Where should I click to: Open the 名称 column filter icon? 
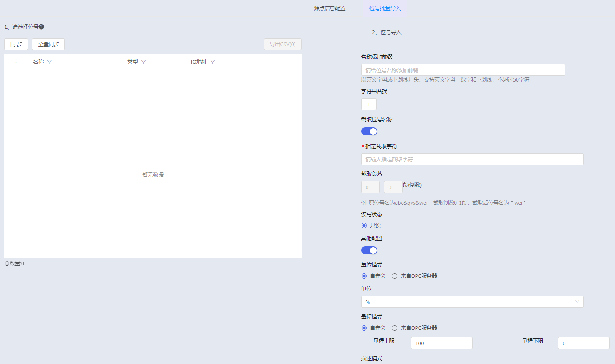[x=49, y=62]
